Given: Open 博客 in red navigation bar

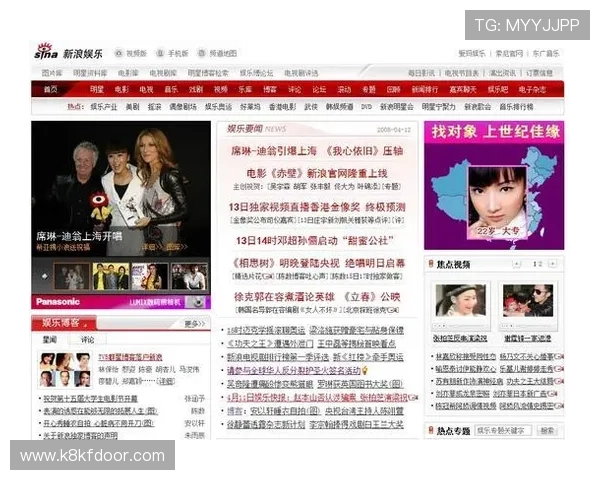Looking at the screenshot, I should point(270,90).
